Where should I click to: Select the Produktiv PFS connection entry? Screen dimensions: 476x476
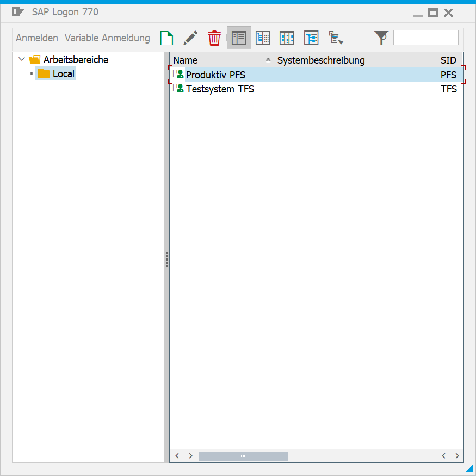point(215,75)
